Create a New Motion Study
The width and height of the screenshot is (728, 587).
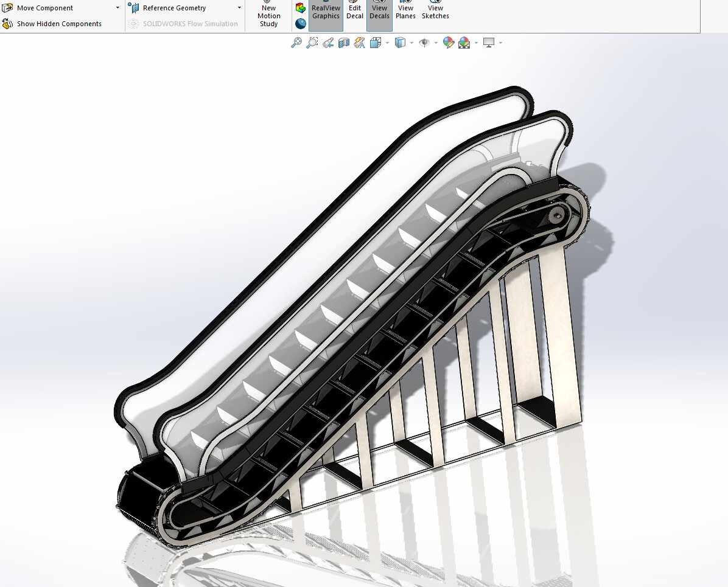[x=268, y=15]
